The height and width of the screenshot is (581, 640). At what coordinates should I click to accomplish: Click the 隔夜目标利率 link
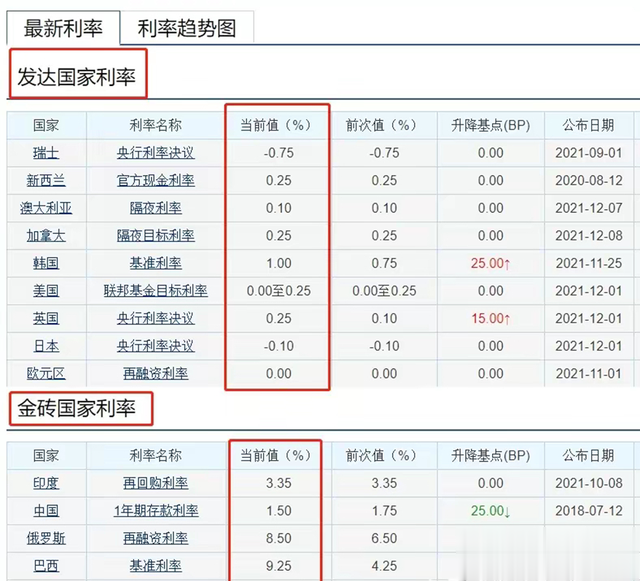point(156,236)
